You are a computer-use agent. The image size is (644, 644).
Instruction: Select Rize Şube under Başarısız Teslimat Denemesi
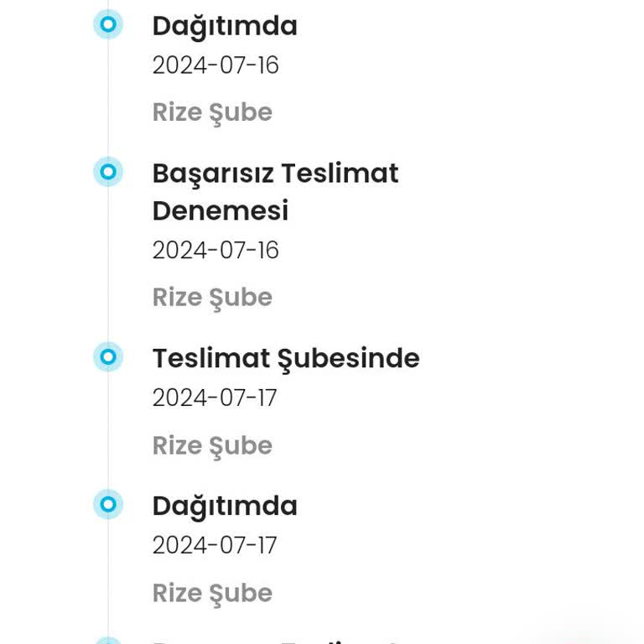(x=212, y=297)
